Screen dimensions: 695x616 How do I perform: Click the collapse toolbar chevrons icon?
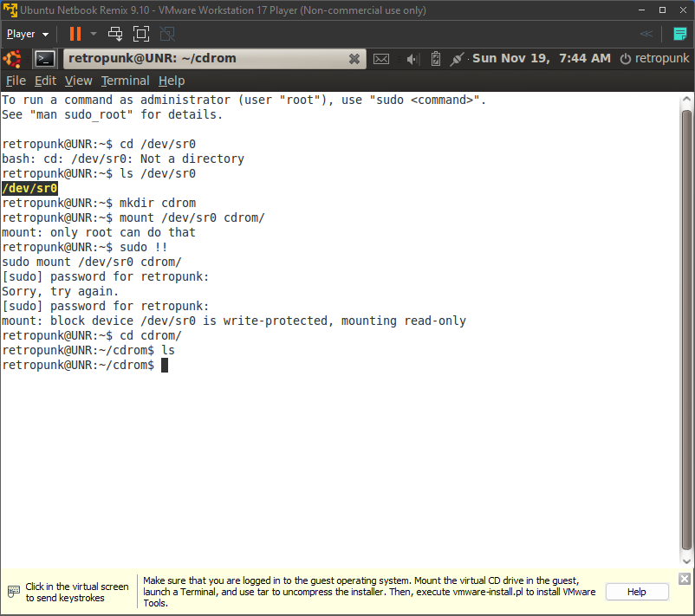[x=646, y=34]
